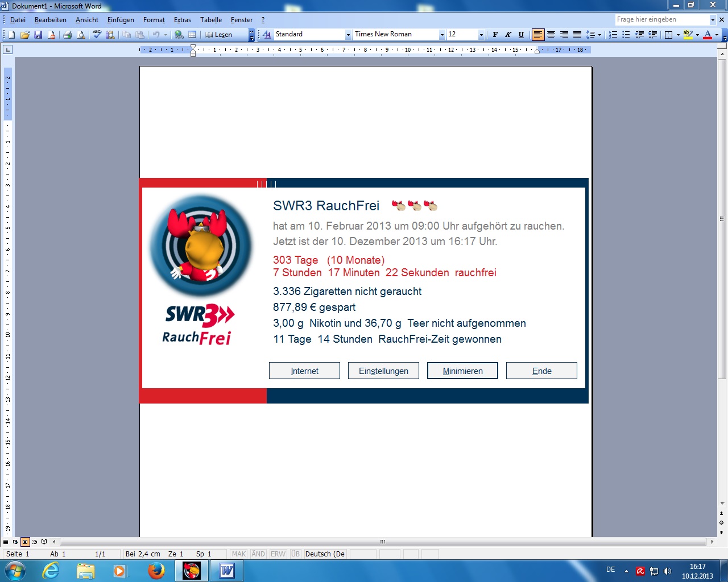Click the volume speaker tray icon
The height and width of the screenshot is (582, 728).
pyautogui.click(x=667, y=571)
